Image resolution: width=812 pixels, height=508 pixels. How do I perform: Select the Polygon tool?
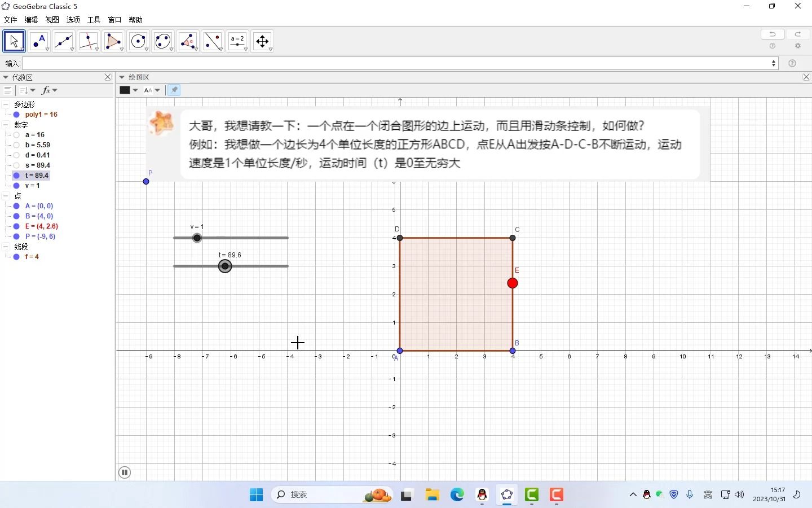coord(114,41)
